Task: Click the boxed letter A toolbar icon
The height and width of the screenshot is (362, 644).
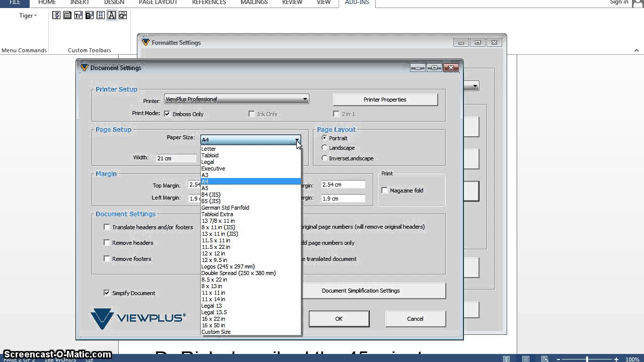Action: click(112, 16)
